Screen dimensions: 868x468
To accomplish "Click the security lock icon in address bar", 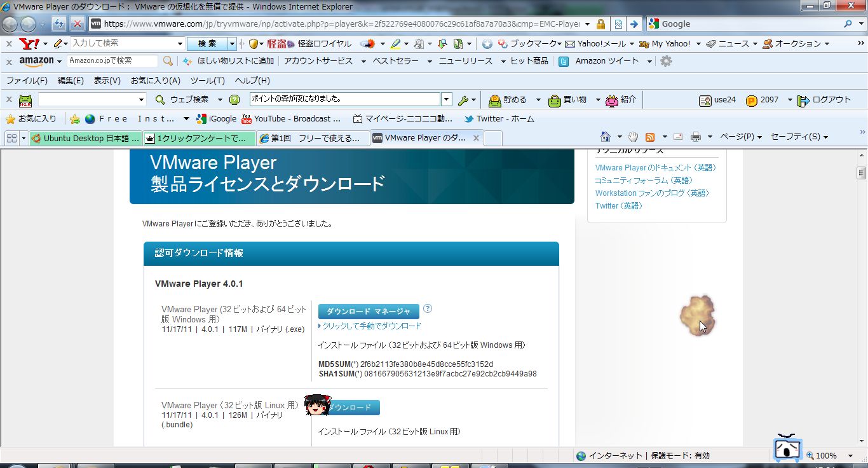I will [600, 24].
